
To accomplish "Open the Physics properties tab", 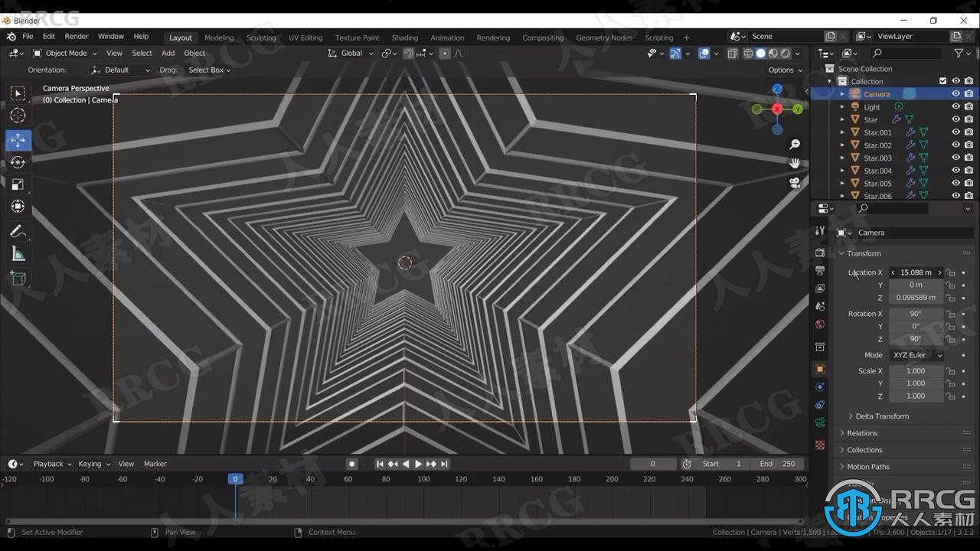I will tap(820, 386).
